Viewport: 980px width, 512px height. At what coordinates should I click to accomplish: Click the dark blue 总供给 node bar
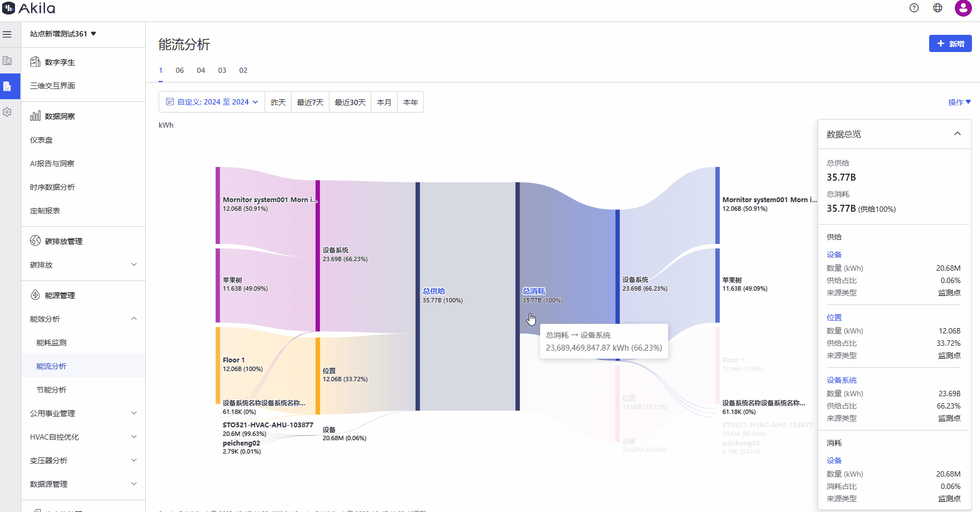point(417,296)
